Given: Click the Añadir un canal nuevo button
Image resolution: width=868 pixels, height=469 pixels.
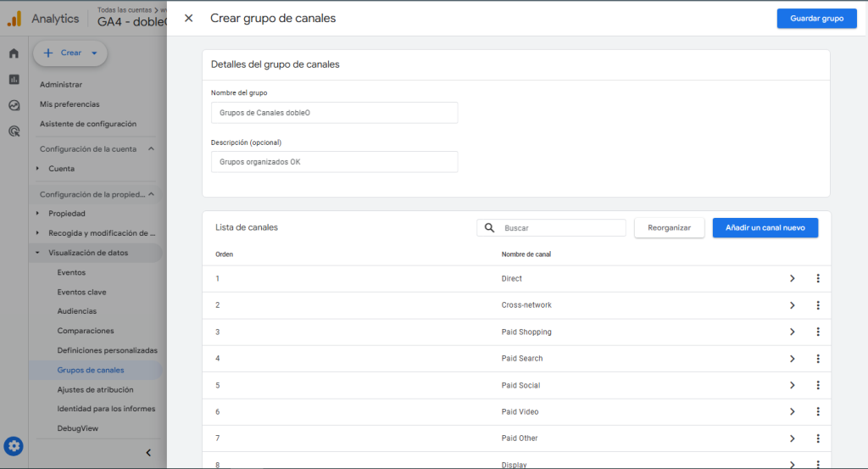Looking at the screenshot, I should (765, 227).
